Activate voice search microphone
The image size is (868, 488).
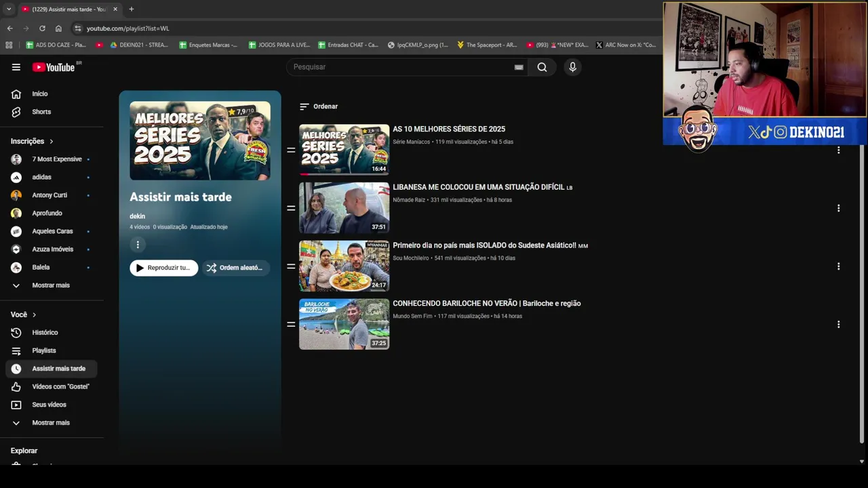click(572, 67)
